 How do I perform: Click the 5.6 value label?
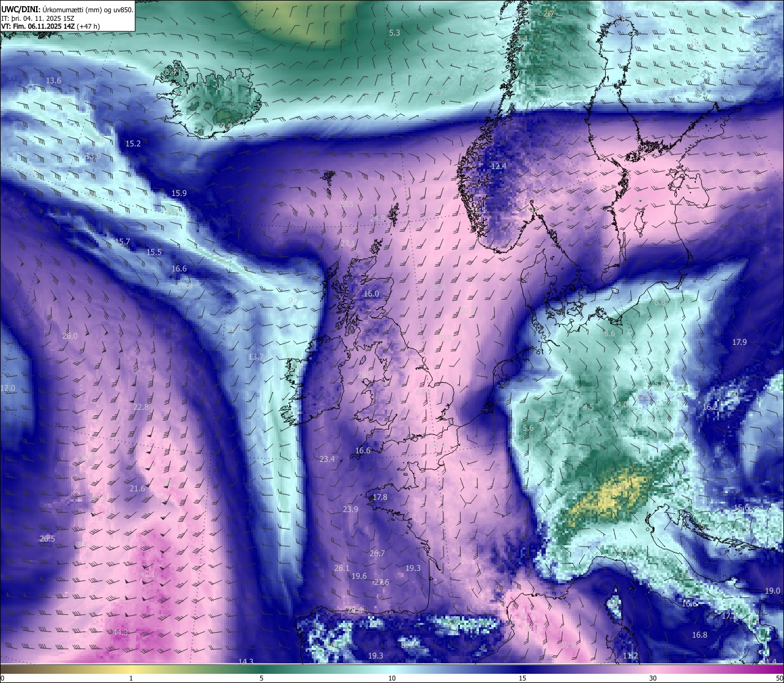tap(528, 428)
